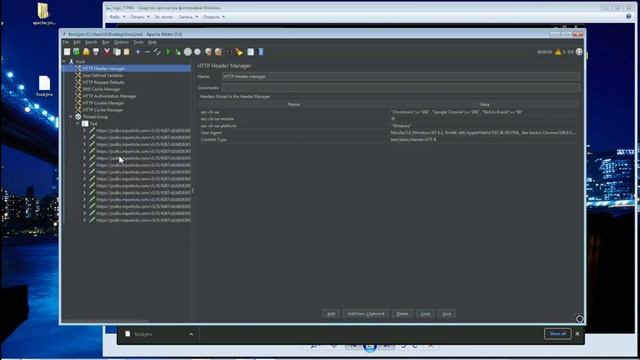Select the Content-Type header name cell
Screen dimensions: 640x360
pyautogui.click(x=294, y=140)
